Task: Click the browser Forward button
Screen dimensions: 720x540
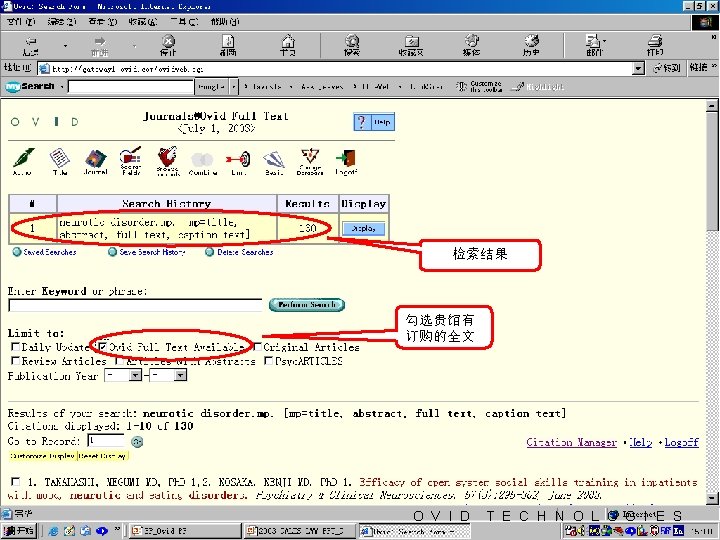Action: click(x=100, y=45)
